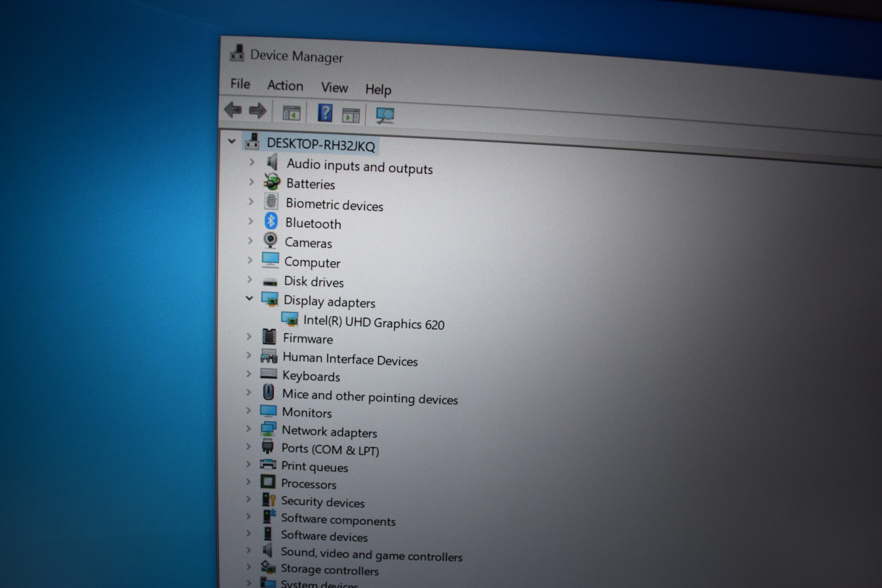Collapse the DESKTOP-RH32JKQ root node

coord(232,141)
